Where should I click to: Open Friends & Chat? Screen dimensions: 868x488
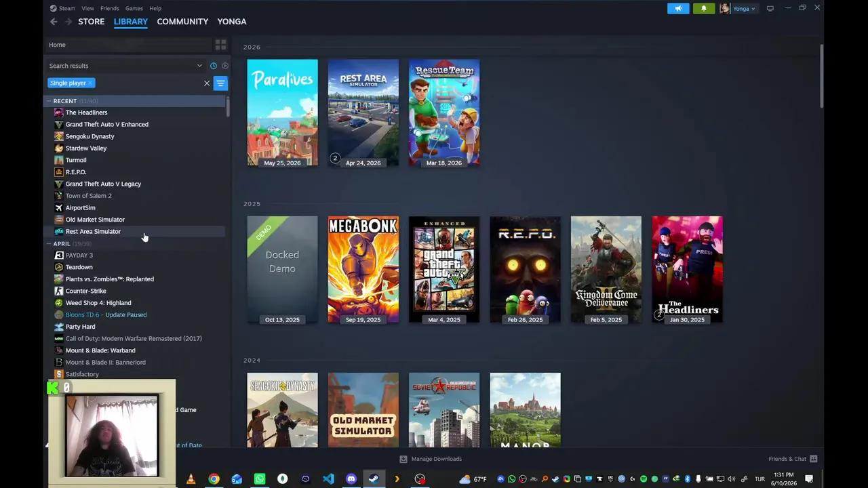(x=793, y=459)
